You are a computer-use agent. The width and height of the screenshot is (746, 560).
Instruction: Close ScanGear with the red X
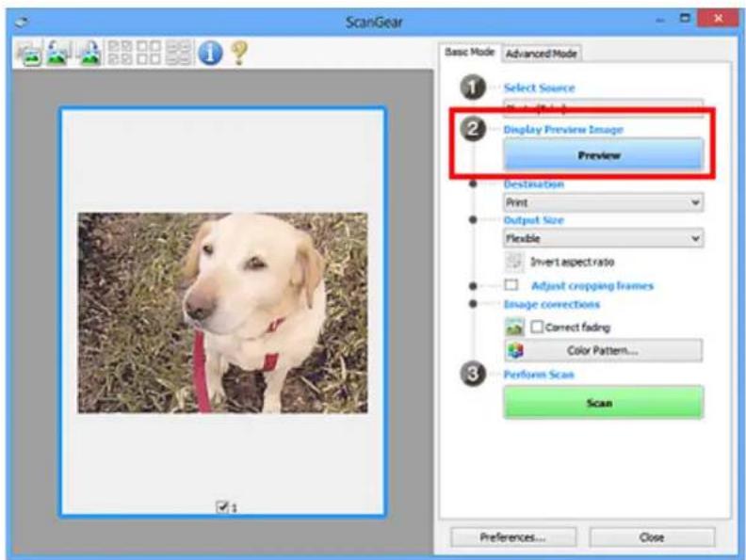point(718,18)
